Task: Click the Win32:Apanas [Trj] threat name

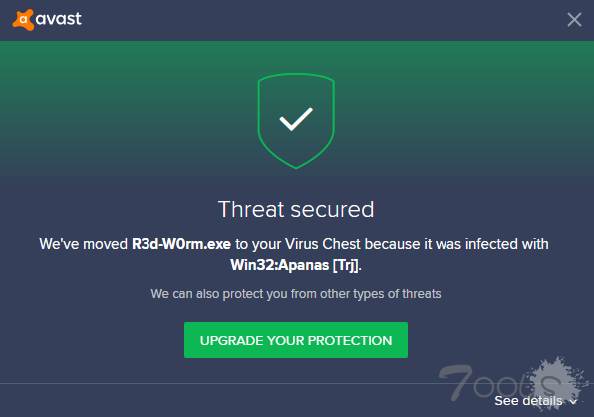Action: click(295, 265)
